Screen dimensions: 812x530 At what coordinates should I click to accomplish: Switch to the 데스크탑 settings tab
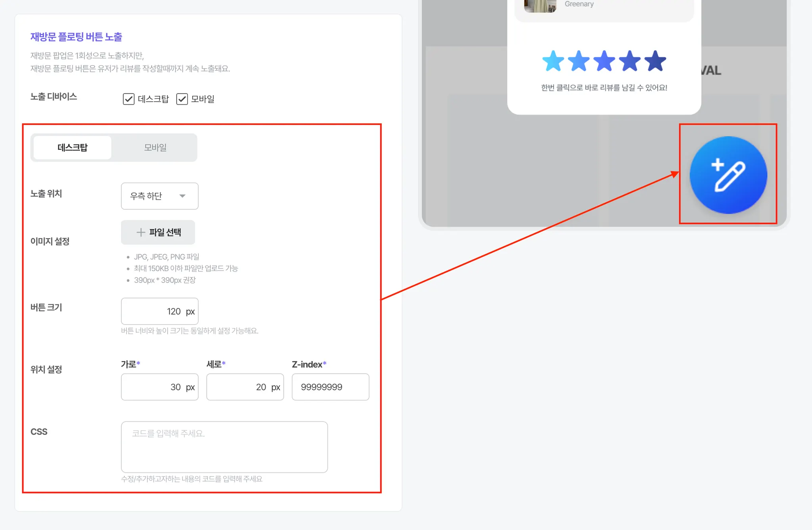click(x=73, y=147)
